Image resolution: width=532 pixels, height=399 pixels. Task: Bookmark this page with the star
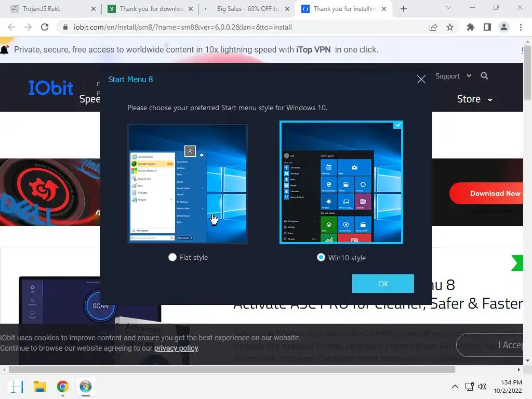[450, 27]
